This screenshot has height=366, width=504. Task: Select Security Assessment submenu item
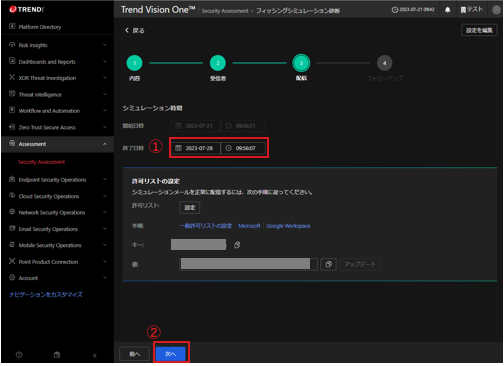click(41, 162)
